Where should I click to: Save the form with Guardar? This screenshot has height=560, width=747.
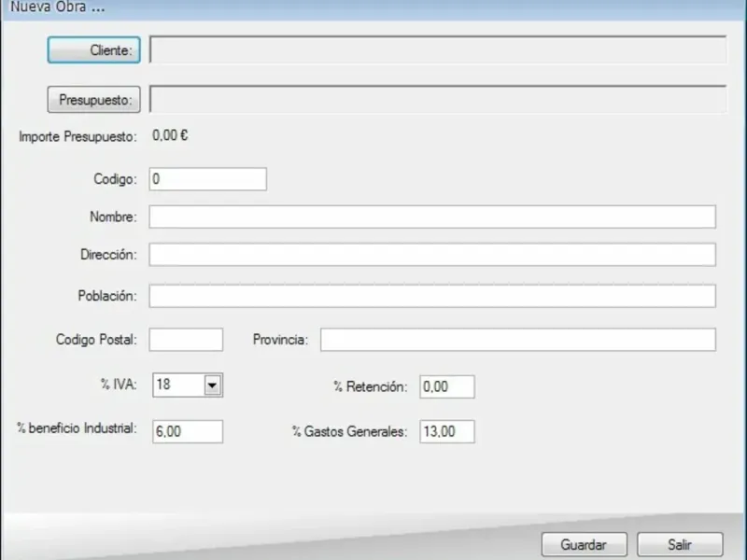pyautogui.click(x=585, y=544)
